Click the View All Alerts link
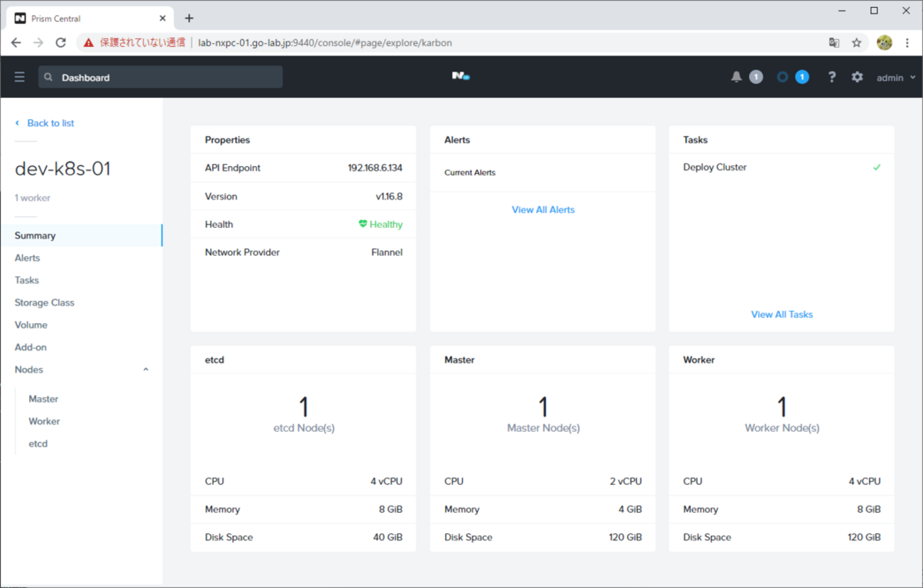923x588 pixels. click(542, 209)
